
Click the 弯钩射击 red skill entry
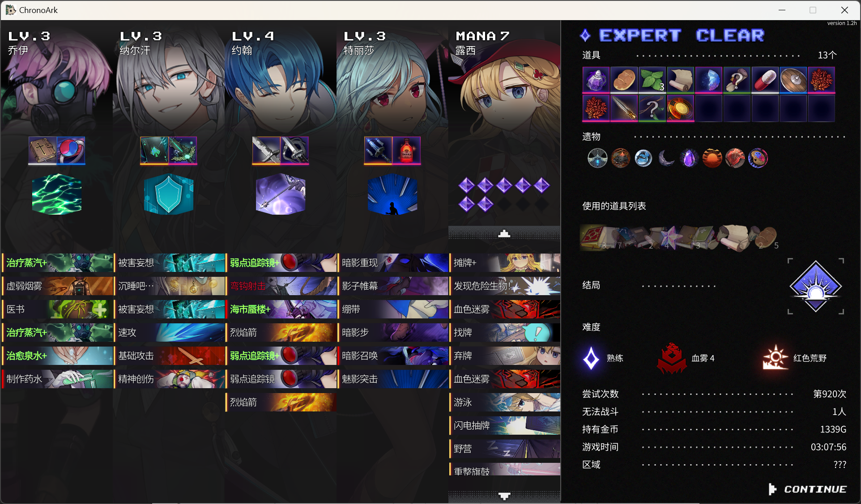click(281, 286)
